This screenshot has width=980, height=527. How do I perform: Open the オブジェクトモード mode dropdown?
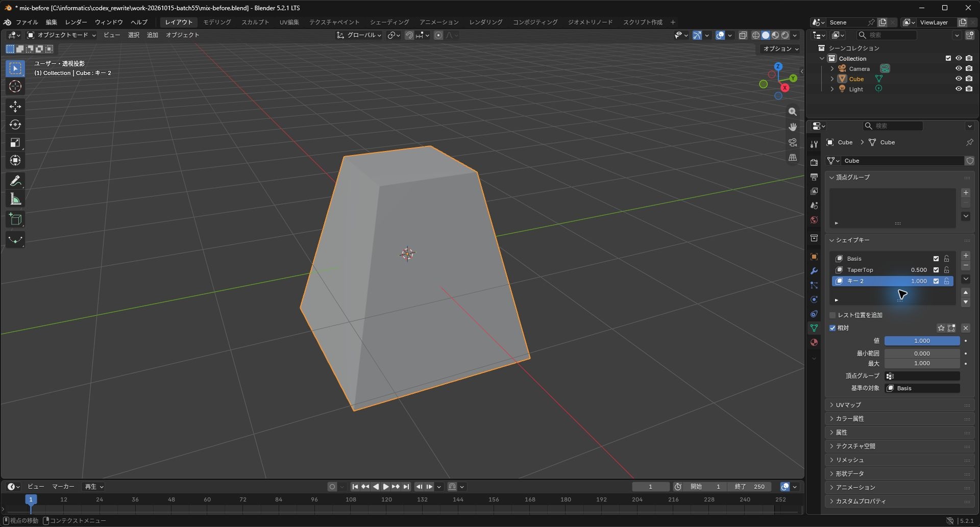(x=61, y=35)
